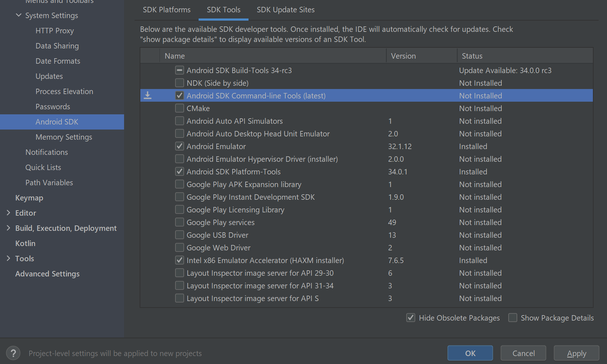Viewport: 607px width, 364px height.
Task: Uncheck Hide Obsolete Packages
Action: (x=411, y=318)
